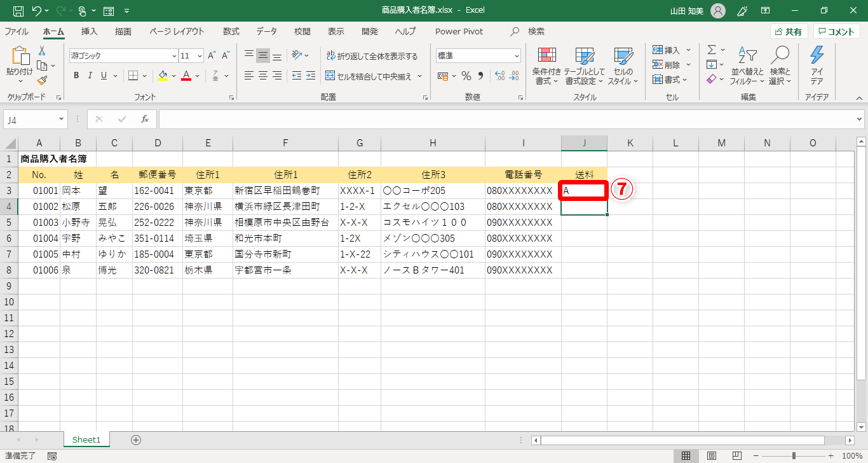Cut the selection with the scissors icon

tap(42, 51)
